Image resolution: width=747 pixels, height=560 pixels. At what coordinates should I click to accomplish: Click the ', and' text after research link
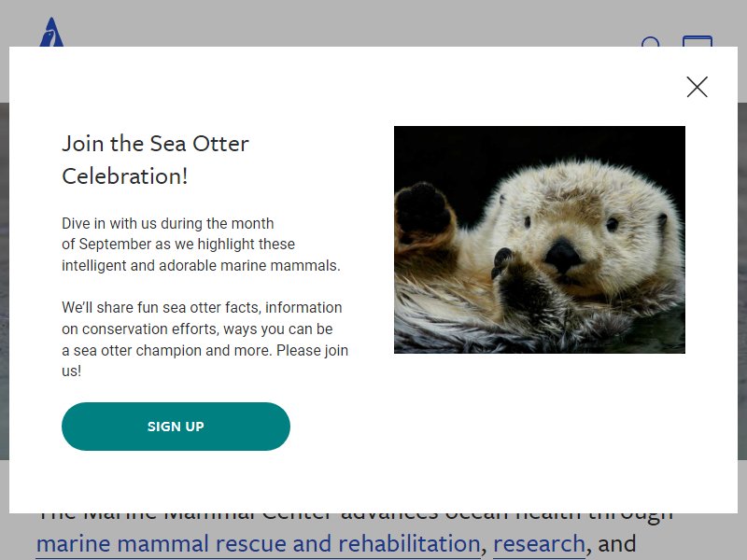click(x=611, y=544)
